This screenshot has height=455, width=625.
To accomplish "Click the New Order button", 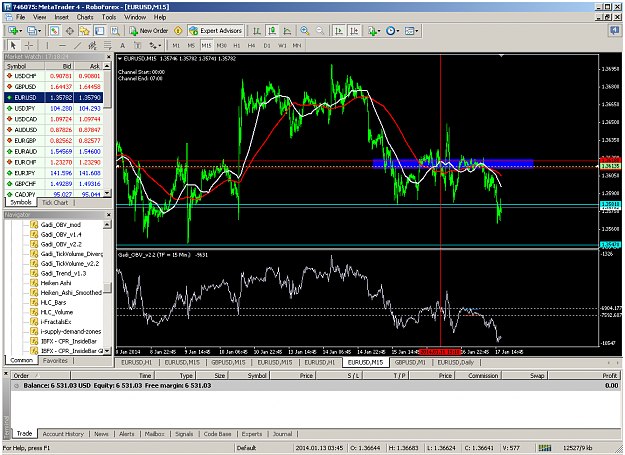I will [x=149, y=31].
